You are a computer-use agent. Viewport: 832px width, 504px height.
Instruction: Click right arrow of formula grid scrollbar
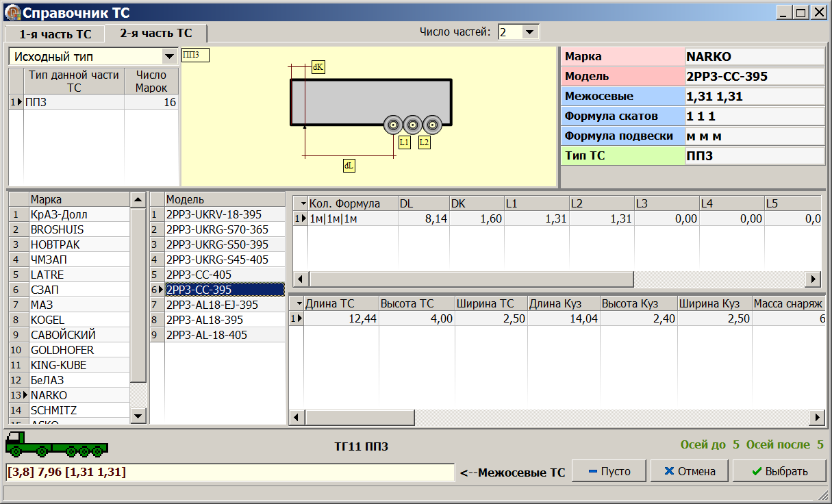point(813,279)
